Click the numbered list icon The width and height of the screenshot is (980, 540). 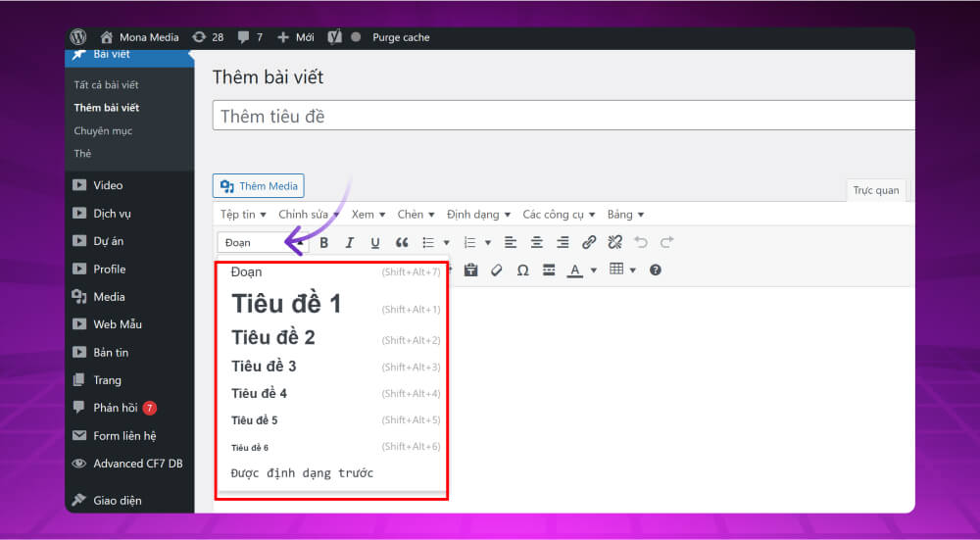[x=470, y=242]
